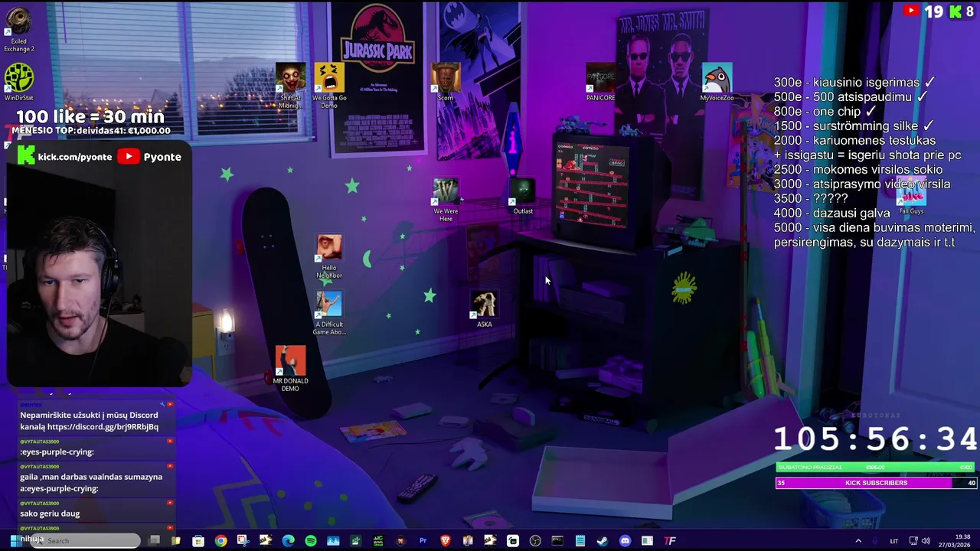Open OBS Studio from the taskbar
This screenshot has width=980, height=551.
[x=535, y=541]
